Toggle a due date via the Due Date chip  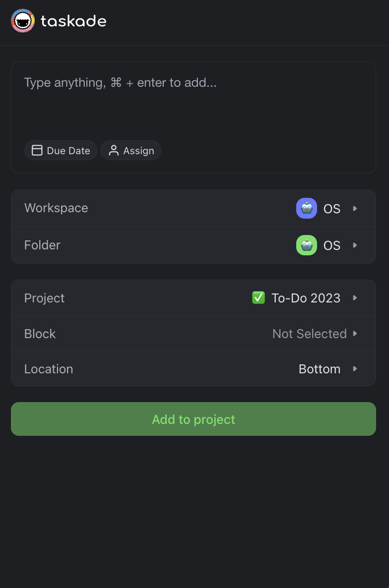coord(61,150)
